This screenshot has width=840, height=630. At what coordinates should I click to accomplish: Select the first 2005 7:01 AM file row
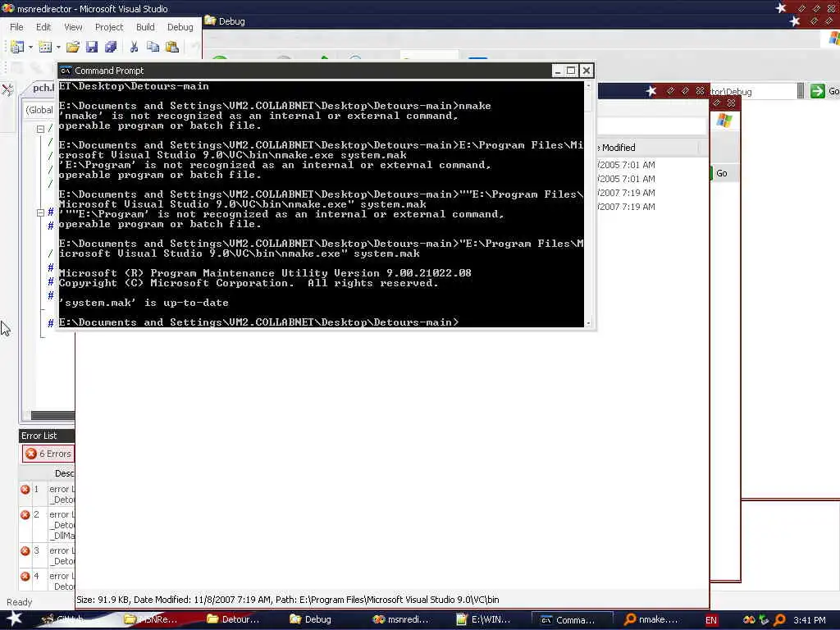point(626,165)
